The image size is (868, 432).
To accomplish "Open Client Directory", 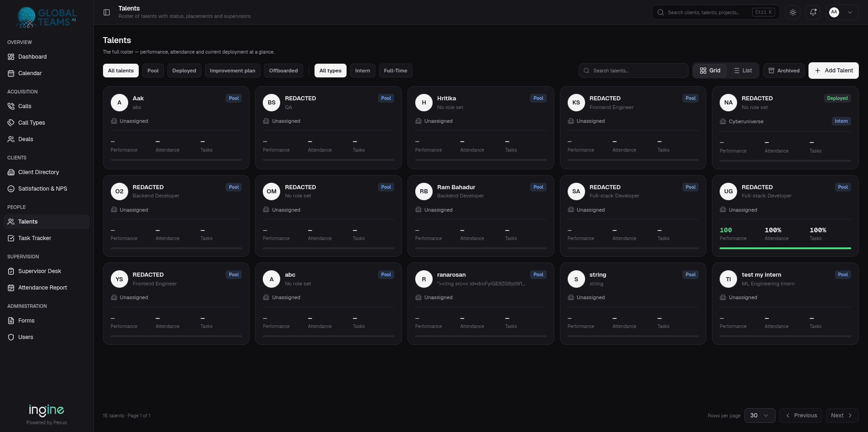I will pyautogui.click(x=47, y=172).
